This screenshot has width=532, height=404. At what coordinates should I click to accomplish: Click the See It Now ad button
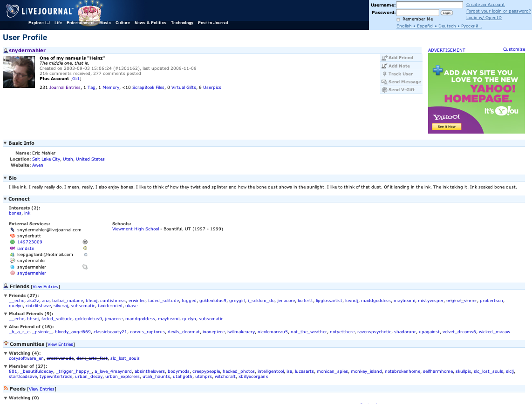point(446,127)
